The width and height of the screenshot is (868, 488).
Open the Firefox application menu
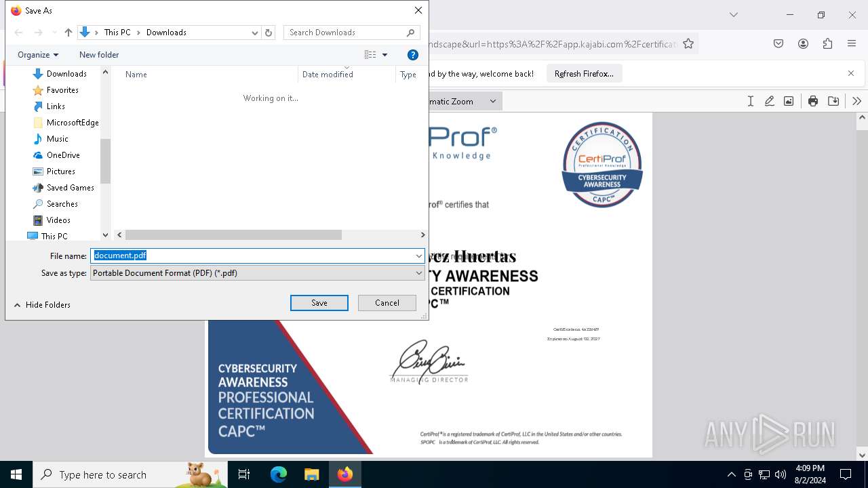(852, 44)
